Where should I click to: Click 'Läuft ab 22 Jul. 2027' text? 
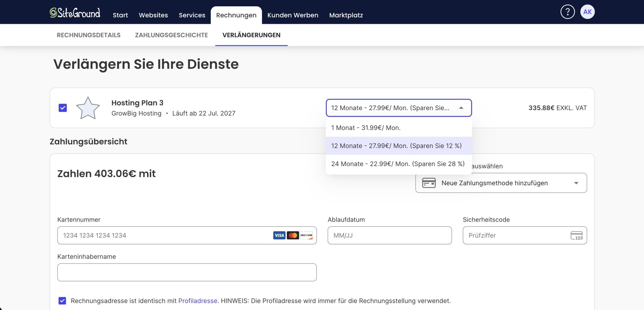[204, 113]
